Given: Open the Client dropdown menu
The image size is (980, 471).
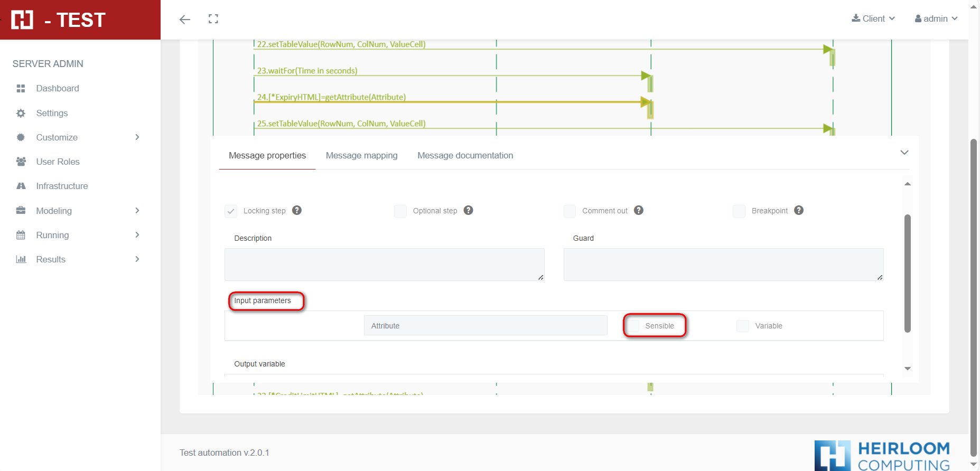Looking at the screenshot, I should click(x=873, y=18).
